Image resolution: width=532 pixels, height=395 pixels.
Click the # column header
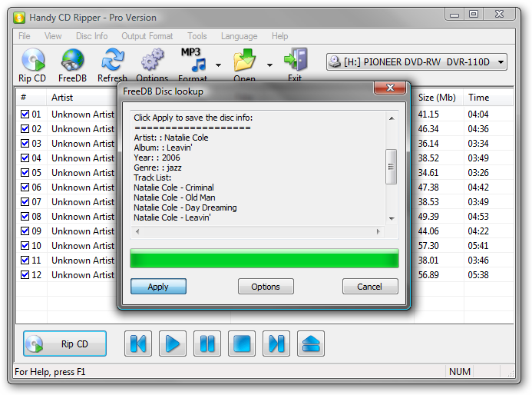tap(31, 98)
